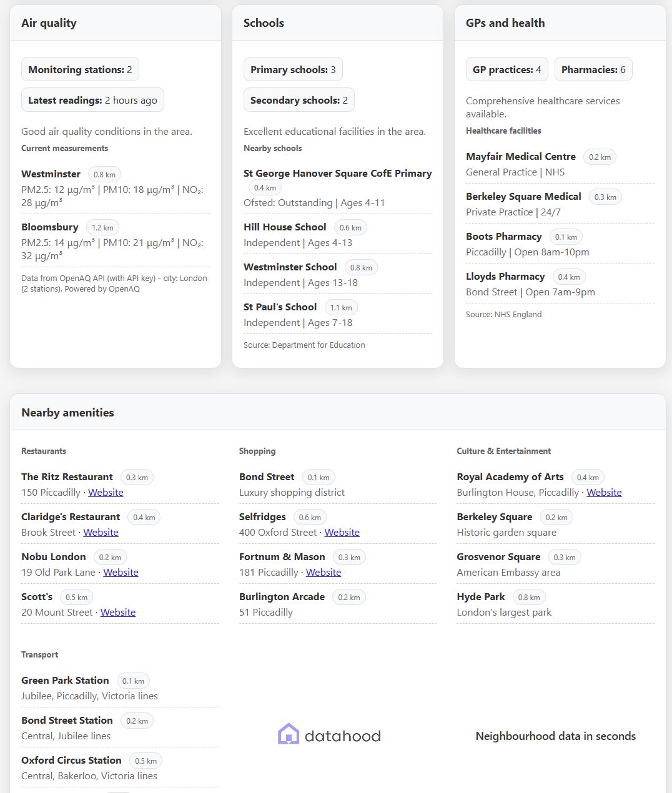Click the Monitoring stations: 2 badge

click(80, 69)
